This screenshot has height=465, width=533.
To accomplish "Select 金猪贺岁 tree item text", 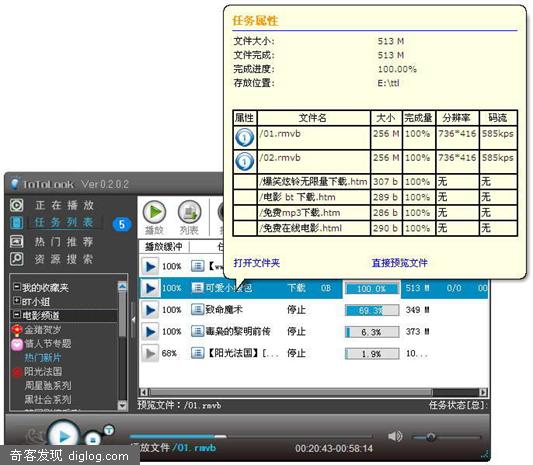I will point(43,330).
